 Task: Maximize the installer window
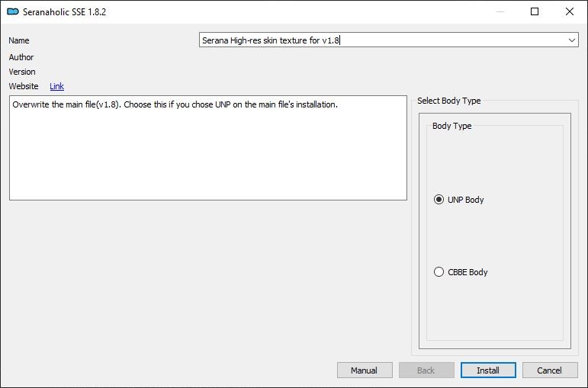(535, 11)
